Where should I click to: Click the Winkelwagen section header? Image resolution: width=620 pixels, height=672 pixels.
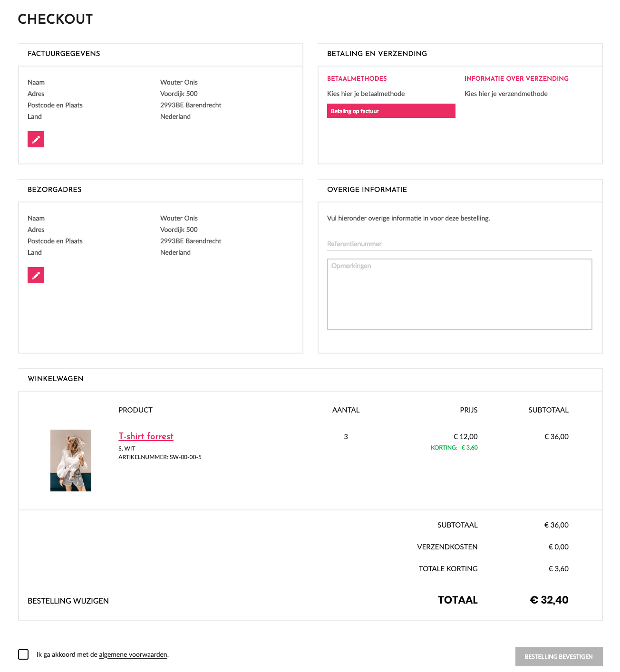(x=56, y=379)
